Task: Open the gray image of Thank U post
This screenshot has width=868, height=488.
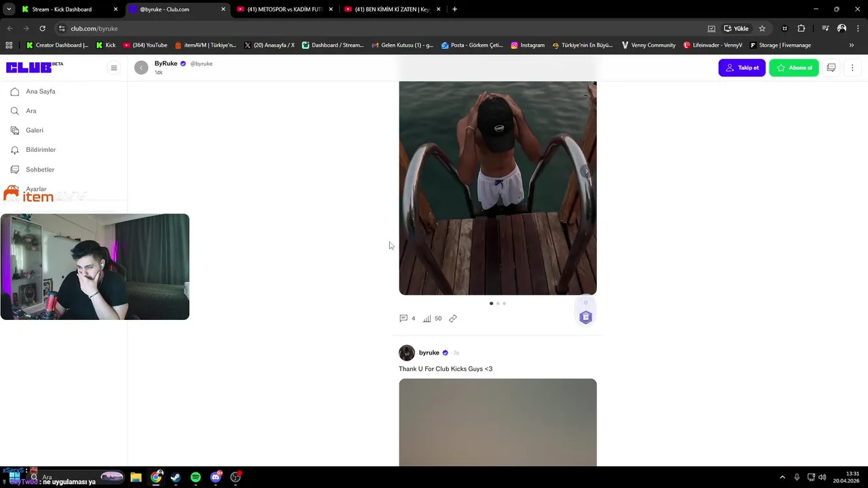Action: (498, 422)
